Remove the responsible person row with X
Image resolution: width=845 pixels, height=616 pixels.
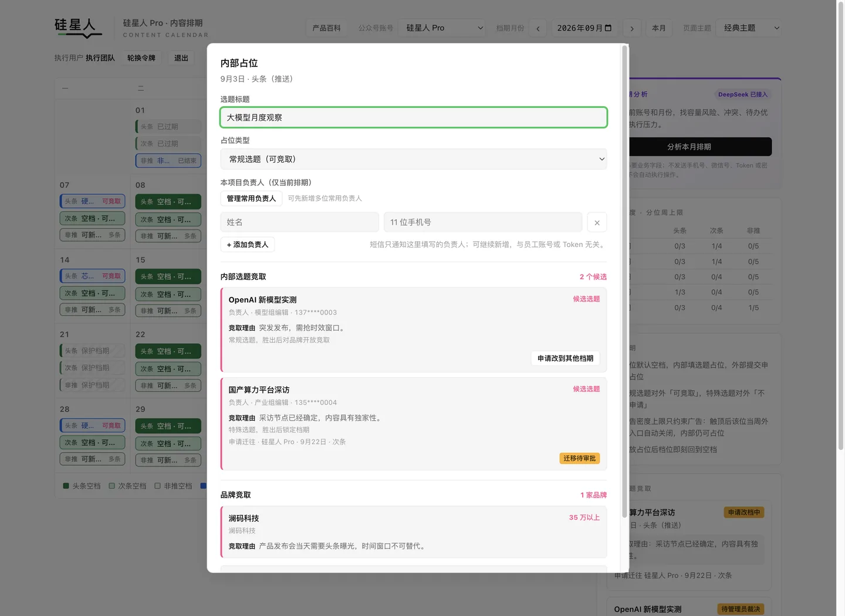(597, 222)
